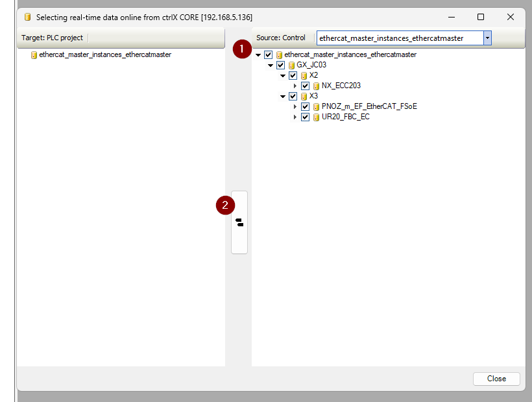Click the Close button
Viewport: 532px width, 402px height.
click(x=496, y=379)
